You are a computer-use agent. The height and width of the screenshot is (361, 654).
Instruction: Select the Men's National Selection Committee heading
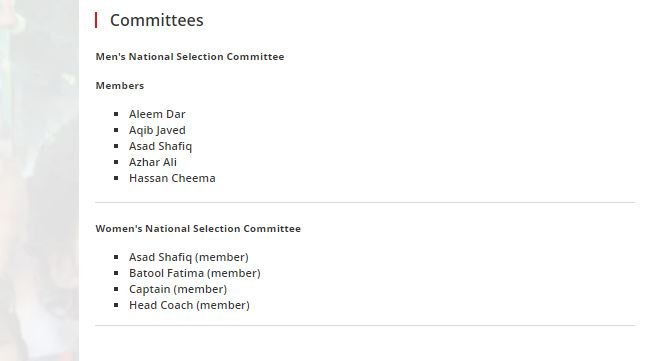pyautogui.click(x=190, y=57)
